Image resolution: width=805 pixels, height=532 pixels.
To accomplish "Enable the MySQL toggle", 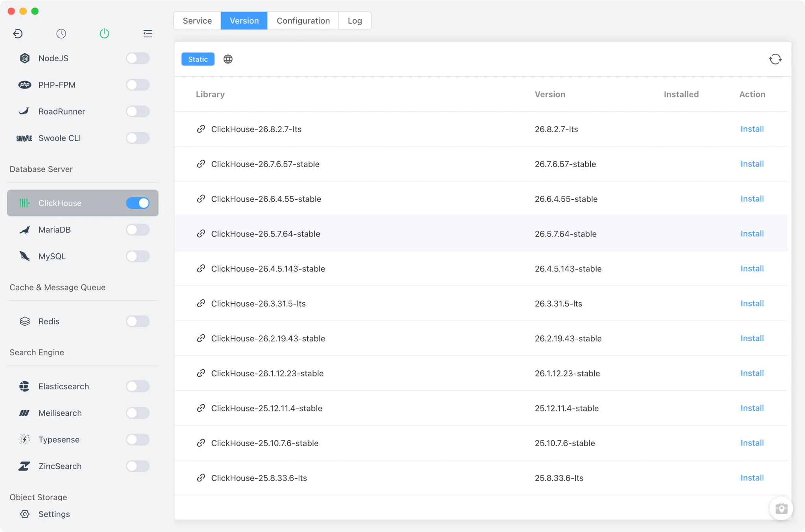I will [138, 256].
